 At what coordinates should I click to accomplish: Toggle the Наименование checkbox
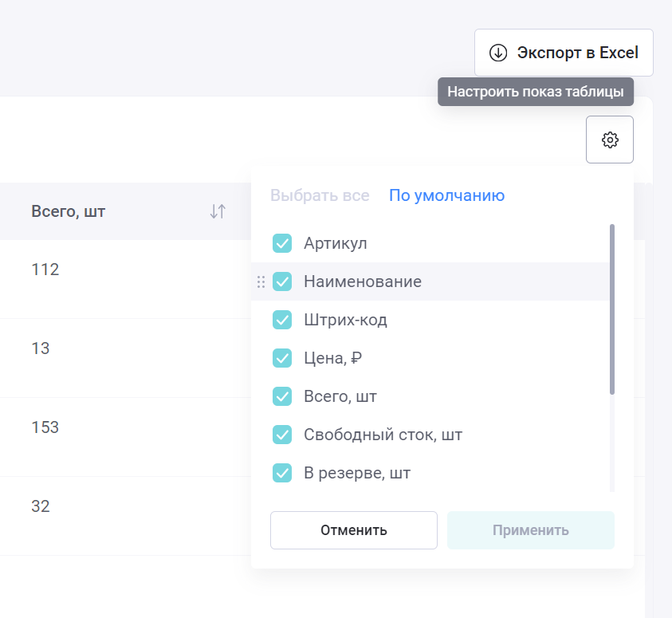point(282,281)
